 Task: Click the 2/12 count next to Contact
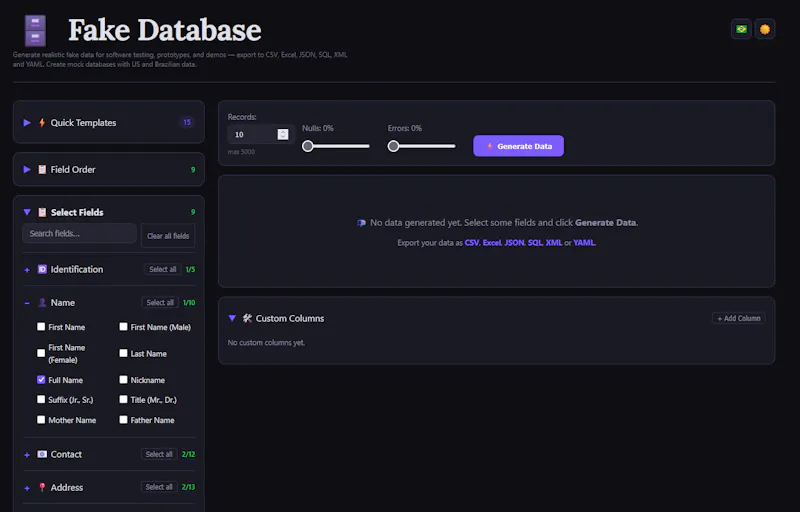[188, 454]
